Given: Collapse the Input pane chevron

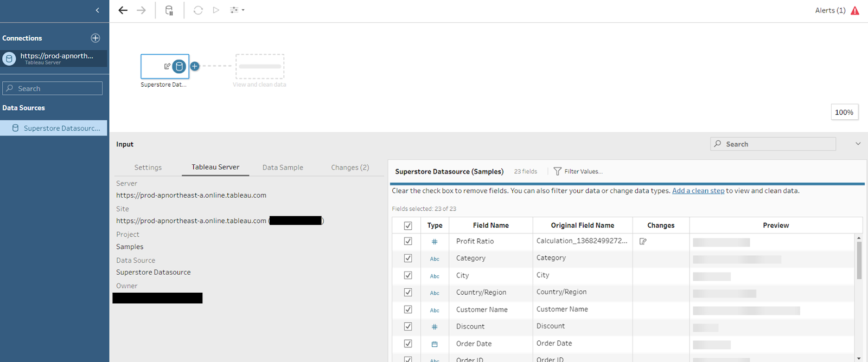Looking at the screenshot, I should pyautogui.click(x=858, y=144).
